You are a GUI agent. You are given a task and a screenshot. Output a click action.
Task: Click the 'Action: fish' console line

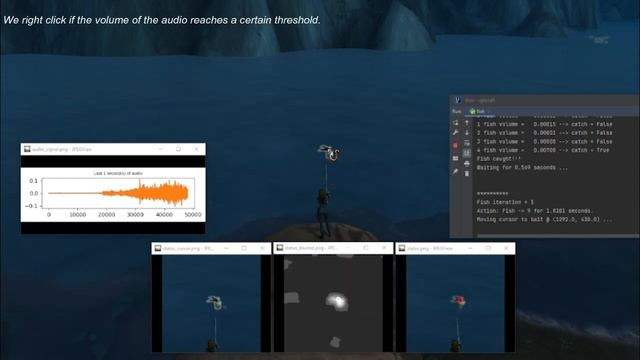coord(534,211)
